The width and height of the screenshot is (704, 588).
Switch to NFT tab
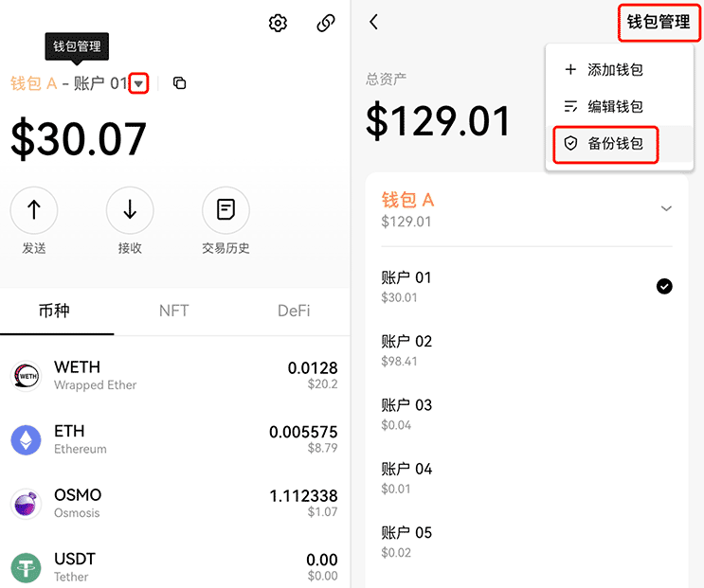click(173, 311)
